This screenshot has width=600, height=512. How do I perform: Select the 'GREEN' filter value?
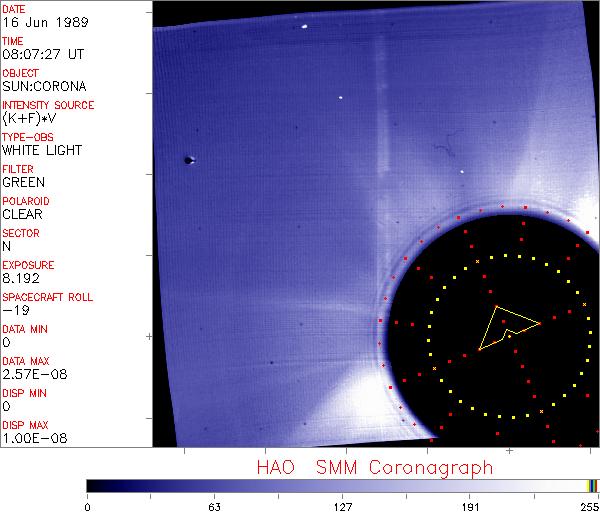22,182
